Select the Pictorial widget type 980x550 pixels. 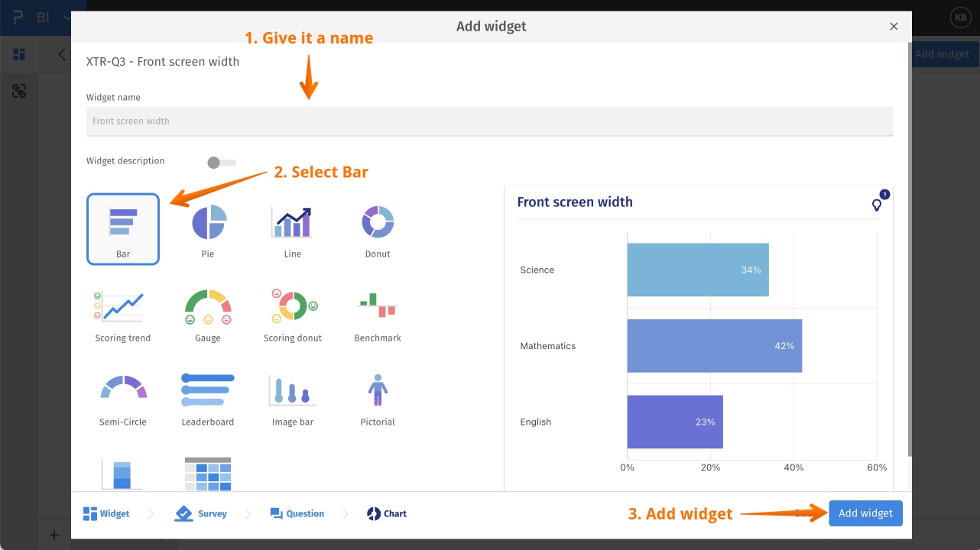coord(377,397)
